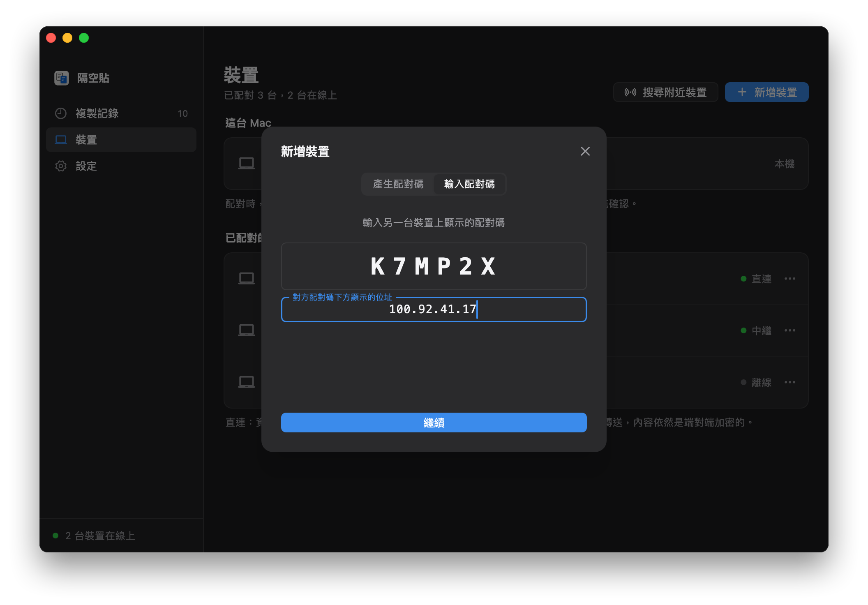Image resolution: width=868 pixels, height=605 pixels.
Task: Click the 10 count beside 複製記錄
Action: 182,113
